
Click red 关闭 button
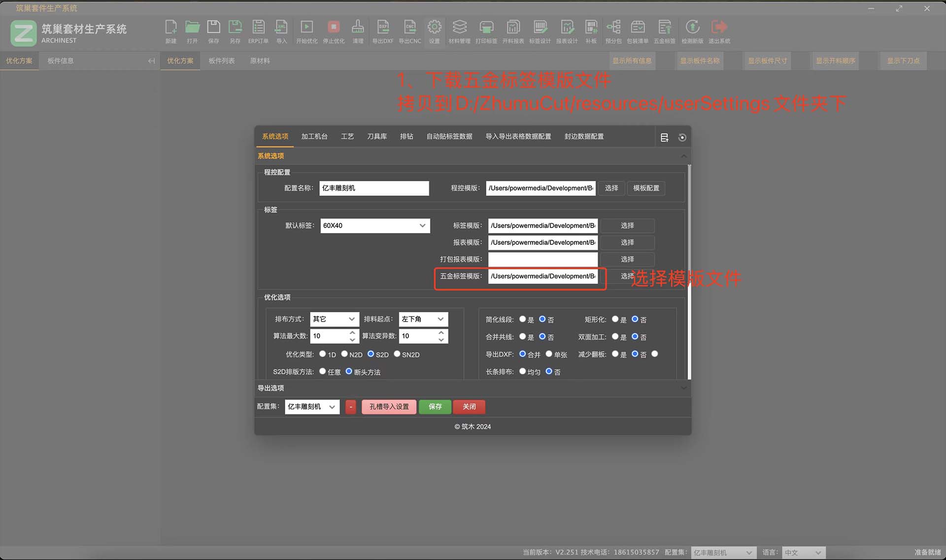[x=469, y=406]
